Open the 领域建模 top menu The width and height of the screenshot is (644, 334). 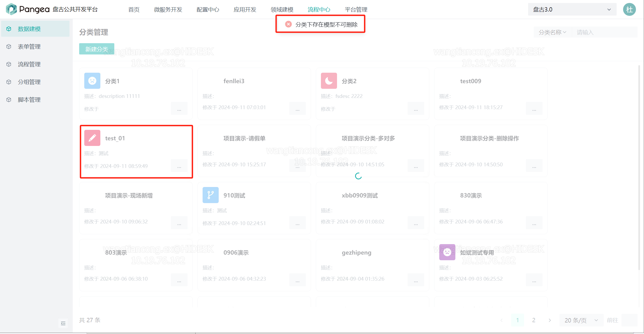coord(282,9)
